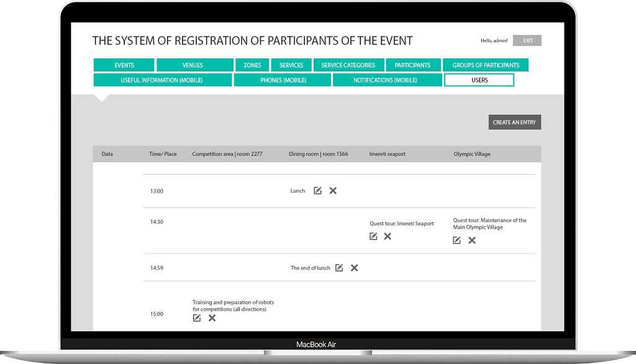
Task: Click the Time/ Place column header
Action: point(163,154)
